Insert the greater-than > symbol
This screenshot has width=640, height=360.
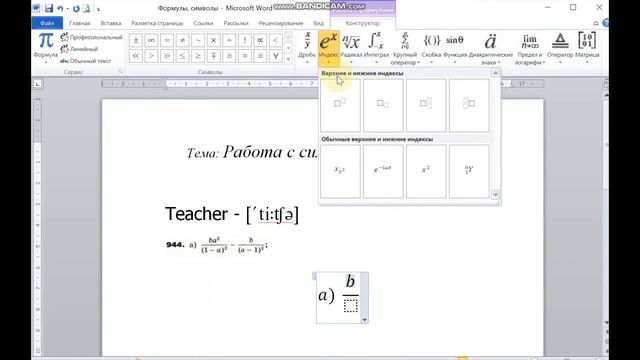151,56
